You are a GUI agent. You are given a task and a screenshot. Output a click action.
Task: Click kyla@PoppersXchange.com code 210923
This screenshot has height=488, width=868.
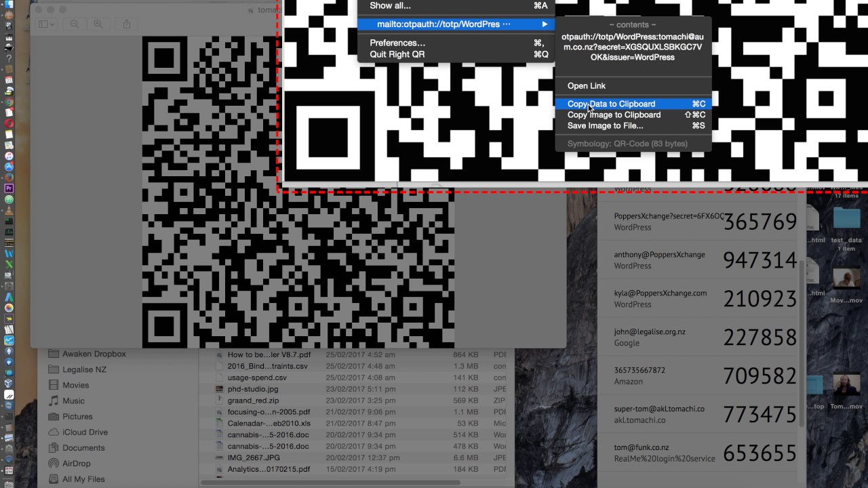[759, 299]
